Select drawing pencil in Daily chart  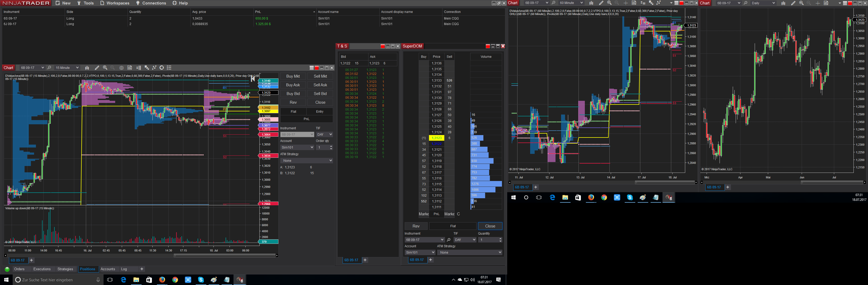pyautogui.click(x=793, y=3)
